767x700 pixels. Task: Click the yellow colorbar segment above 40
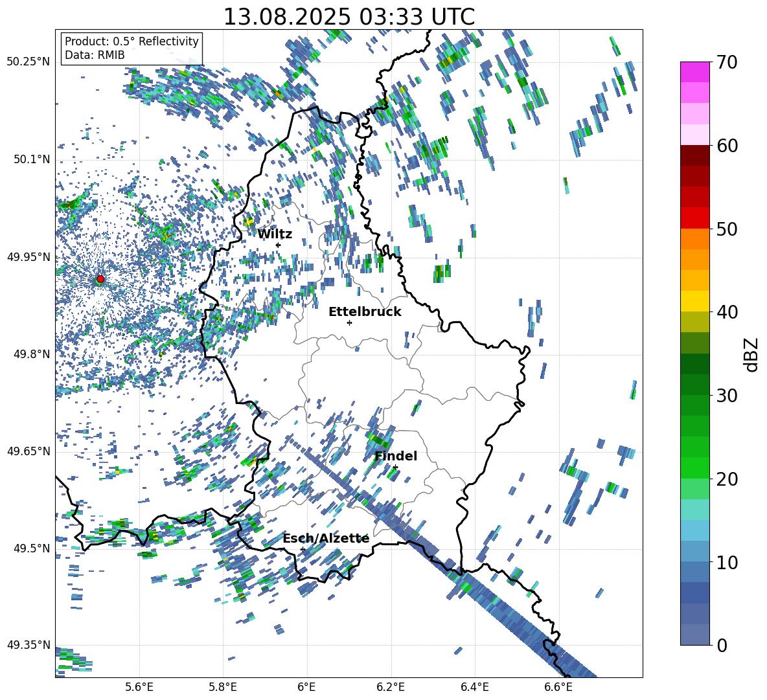[694, 301]
